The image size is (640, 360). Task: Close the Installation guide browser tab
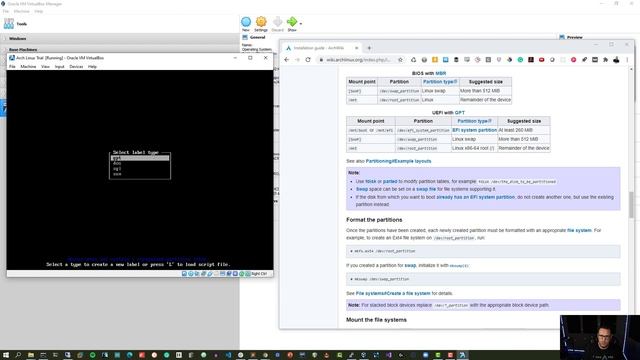356,48
